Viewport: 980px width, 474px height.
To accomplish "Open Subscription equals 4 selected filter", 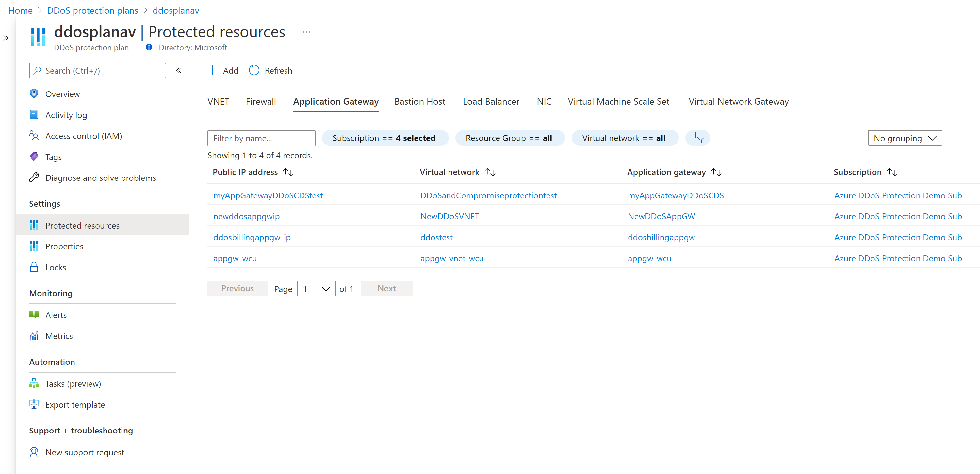I will click(x=384, y=138).
